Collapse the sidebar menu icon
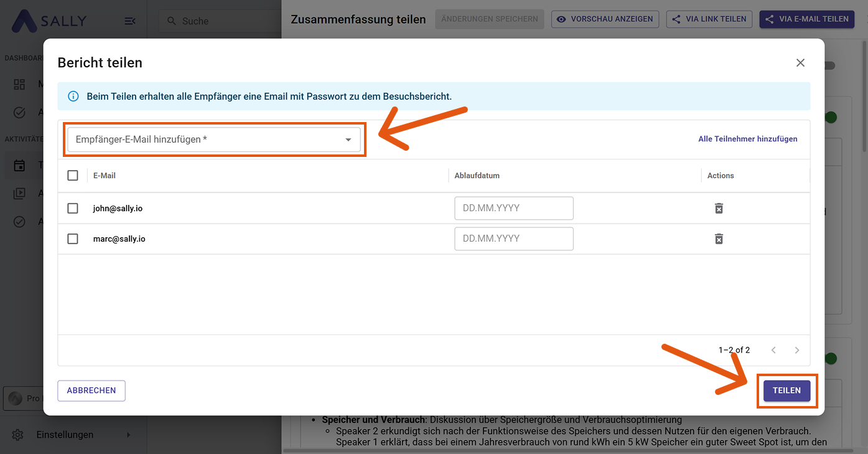The height and width of the screenshot is (454, 868). click(130, 21)
